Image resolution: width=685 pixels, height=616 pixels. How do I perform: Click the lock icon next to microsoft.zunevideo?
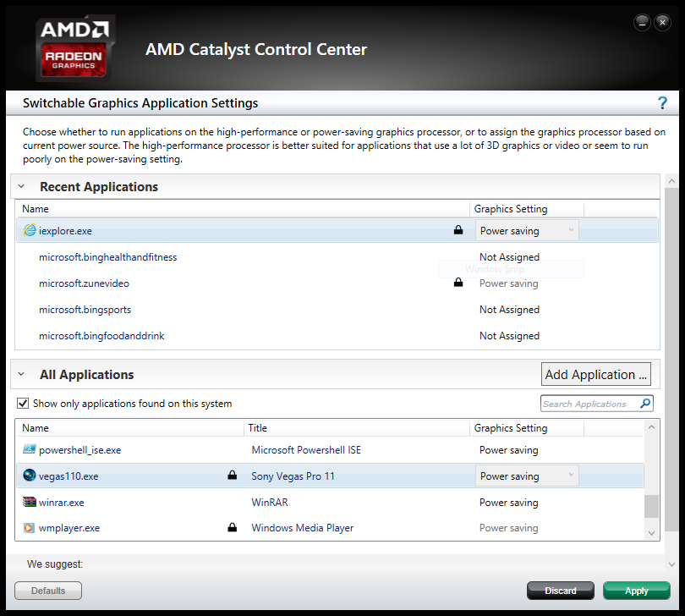(x=458, y=283)
